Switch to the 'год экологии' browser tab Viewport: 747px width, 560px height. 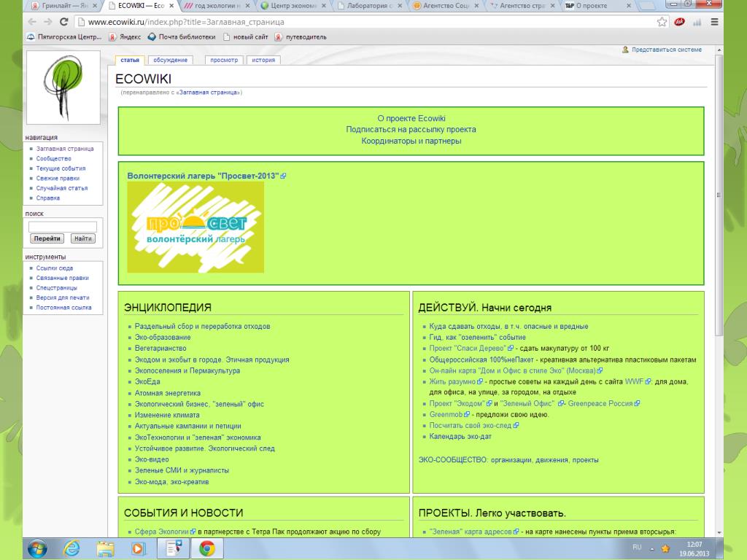[217, 6]
